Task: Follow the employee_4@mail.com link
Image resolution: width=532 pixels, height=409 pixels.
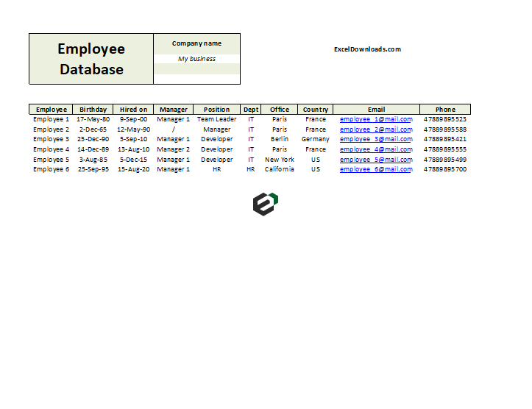Action: click(376, 149)
